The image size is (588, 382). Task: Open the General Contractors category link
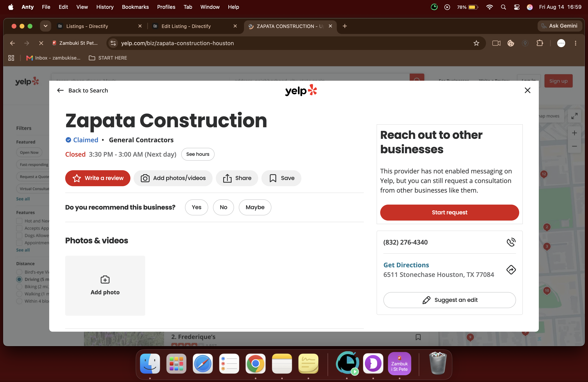coord(141,140)
